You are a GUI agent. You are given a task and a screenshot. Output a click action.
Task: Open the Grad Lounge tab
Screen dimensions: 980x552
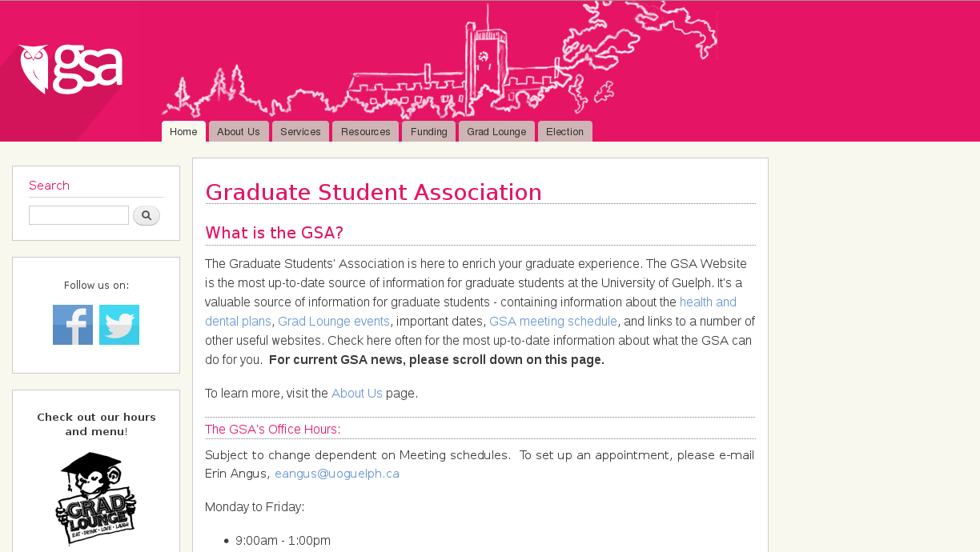tap(496, 132)
